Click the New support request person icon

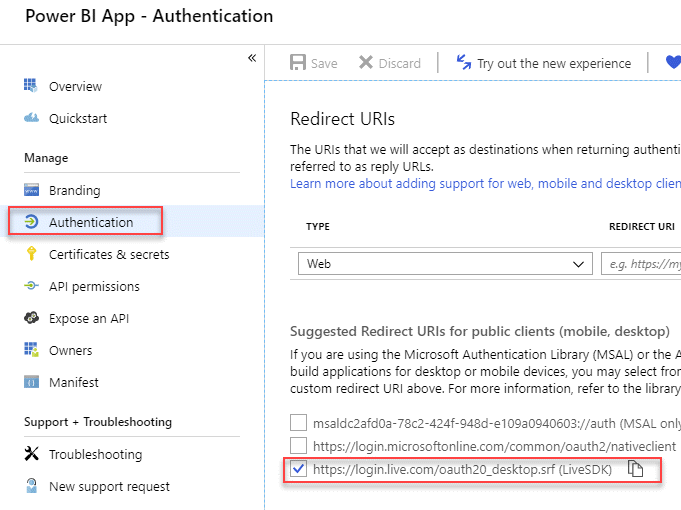pyautogui.click(x=31, y=486)
